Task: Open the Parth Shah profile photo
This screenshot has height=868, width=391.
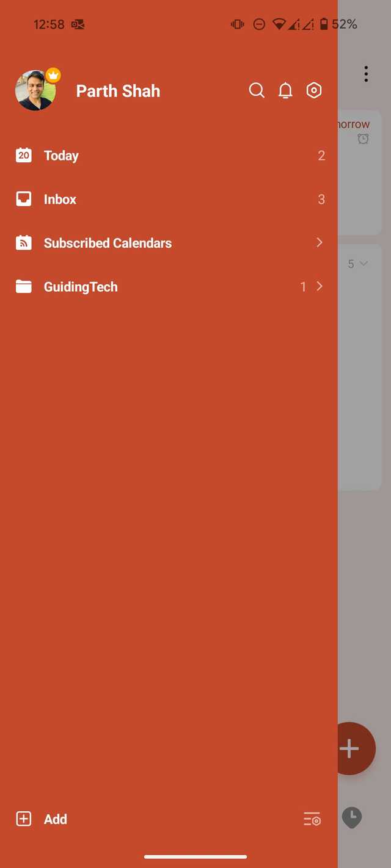Action: 35,90
